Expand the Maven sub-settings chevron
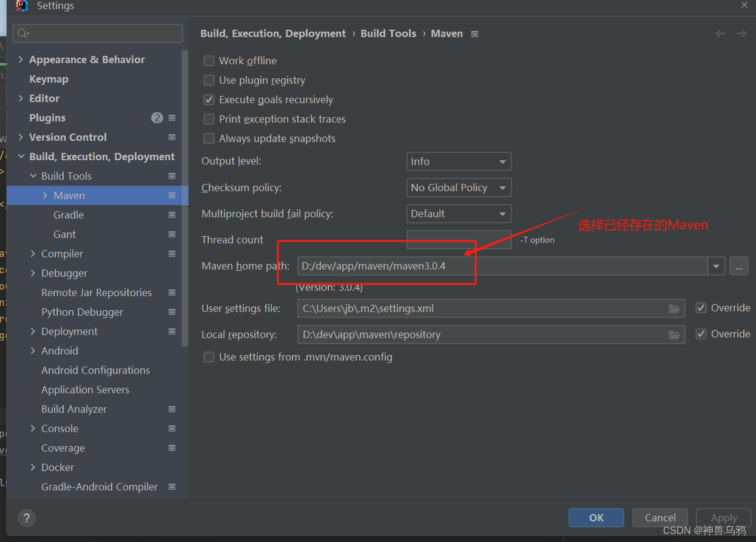This screenshot has height=542, width=756. point(46,195)
